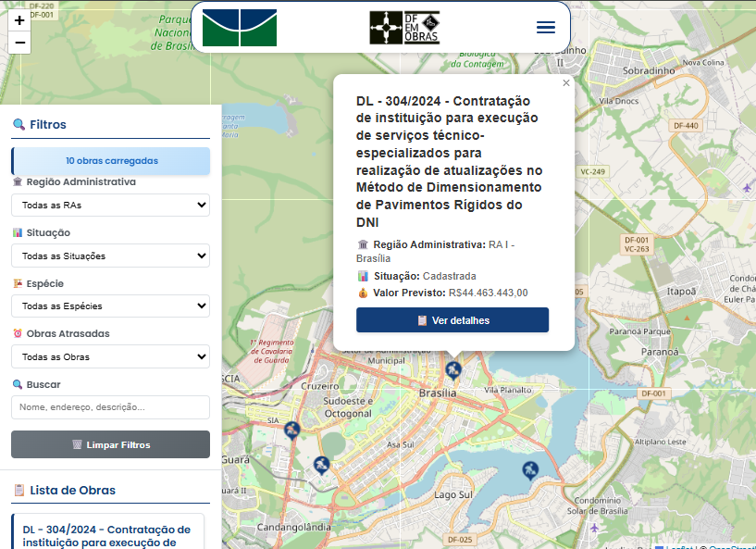
Task: Click the Filtros heading magnifier icon
Action: (x=19, y=124)
